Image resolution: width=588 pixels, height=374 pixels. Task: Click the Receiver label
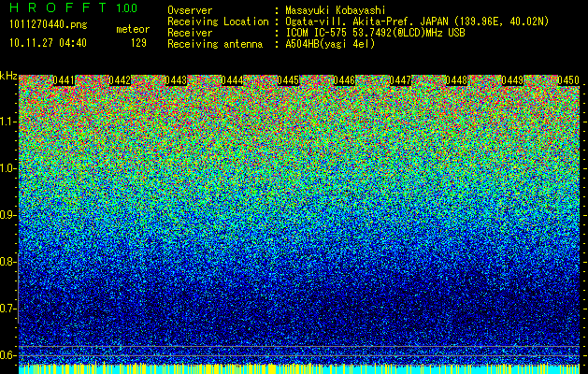(190, 33)
